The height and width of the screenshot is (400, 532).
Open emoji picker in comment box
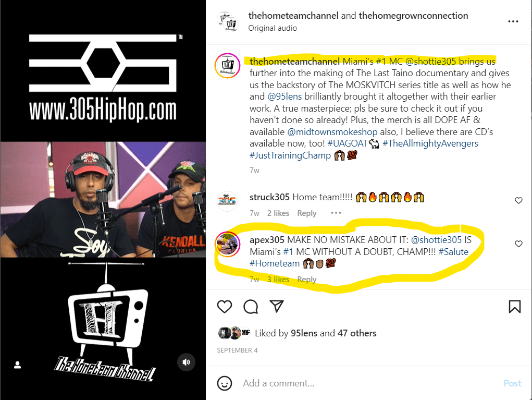click(225, 383)
